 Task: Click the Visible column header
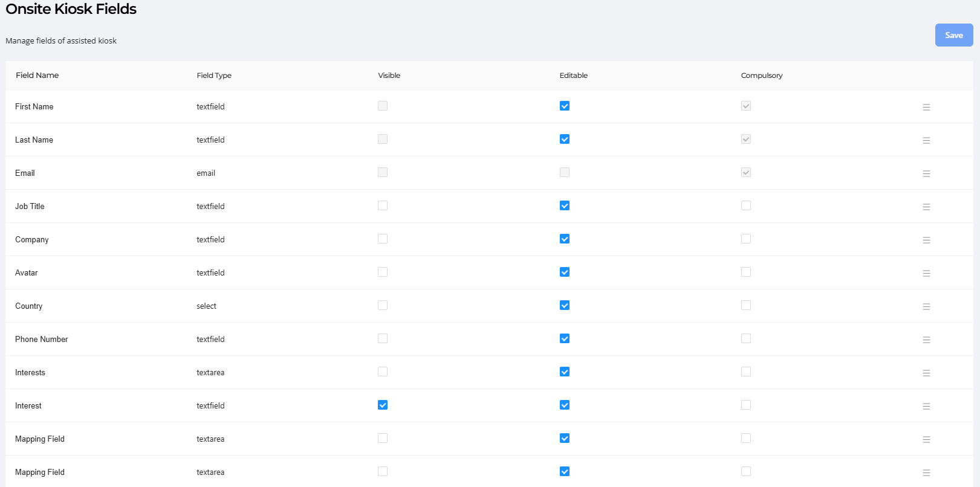pyautogui.click(x=389, y=76)
